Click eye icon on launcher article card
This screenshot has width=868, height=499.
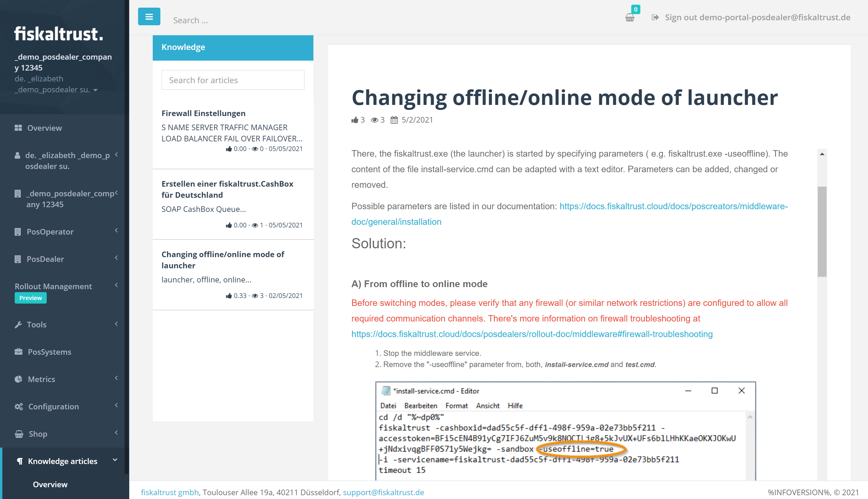255,296
